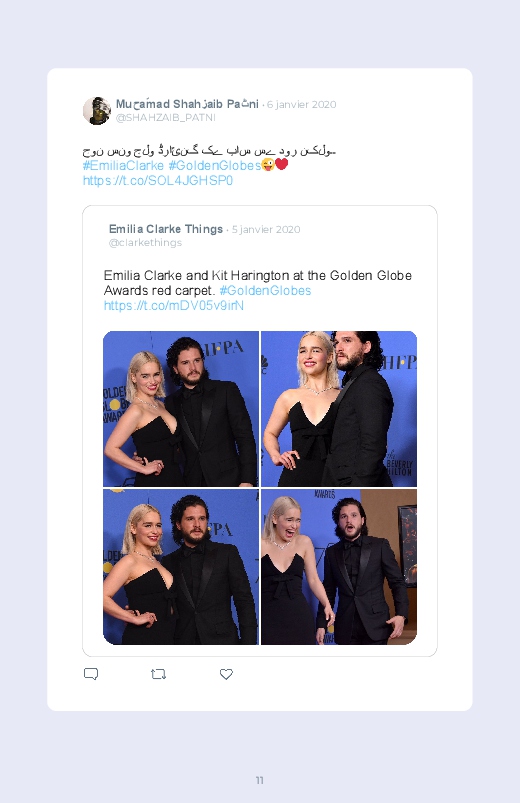Click the Muhammad Shahzaib Patni display name

pos(187,104)
